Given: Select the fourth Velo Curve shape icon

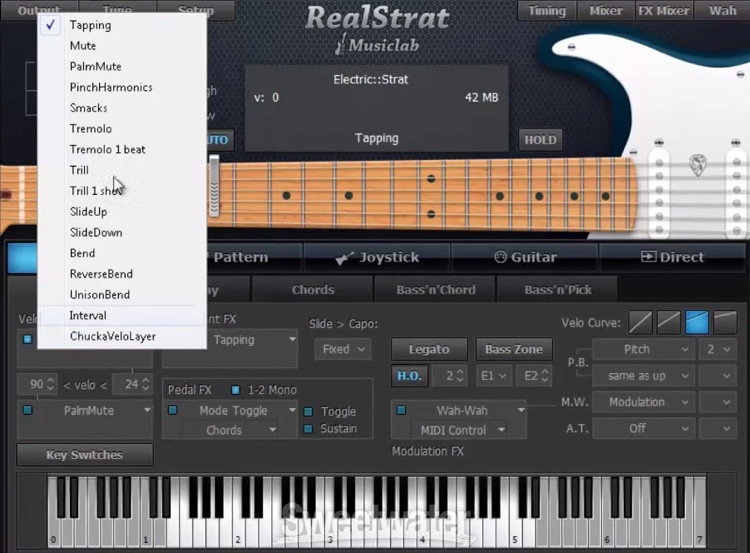Looking at the screenshot, I should coord(725,322).
